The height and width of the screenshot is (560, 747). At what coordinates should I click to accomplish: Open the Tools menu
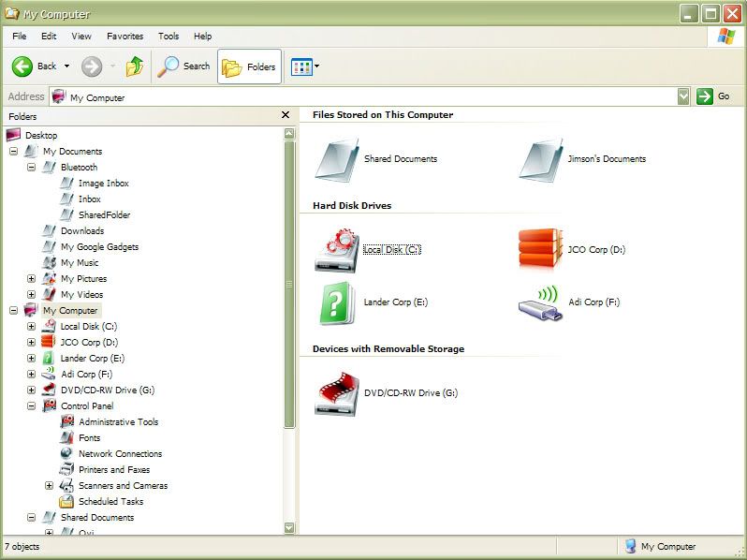pos(168,37)
